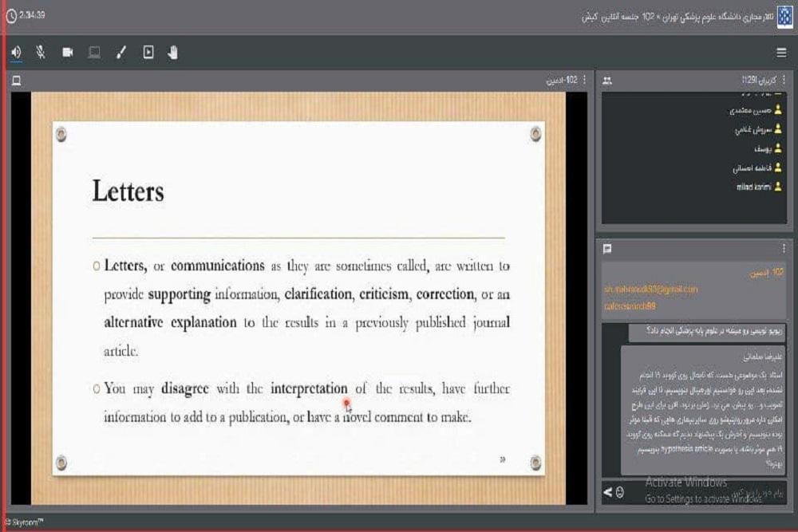
Task: Click the chat panel flag icon
Action: click(607, 249)
